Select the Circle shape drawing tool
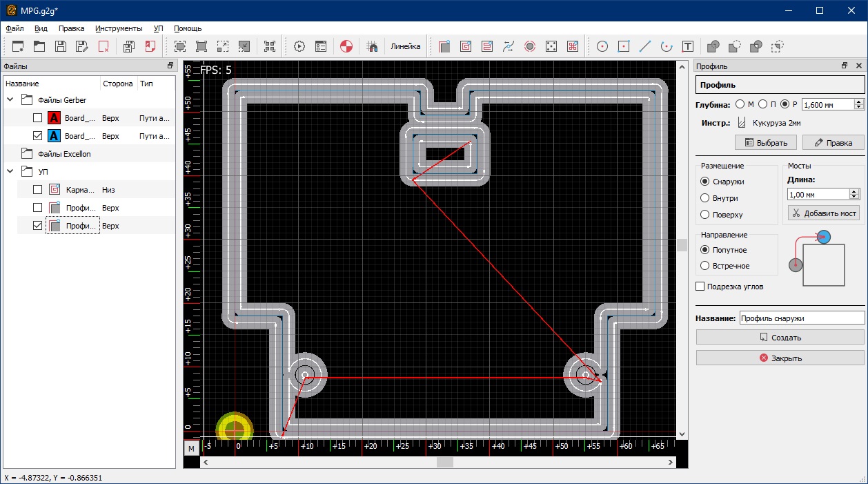Screen dimensions: 868x484 click(602, 46)
